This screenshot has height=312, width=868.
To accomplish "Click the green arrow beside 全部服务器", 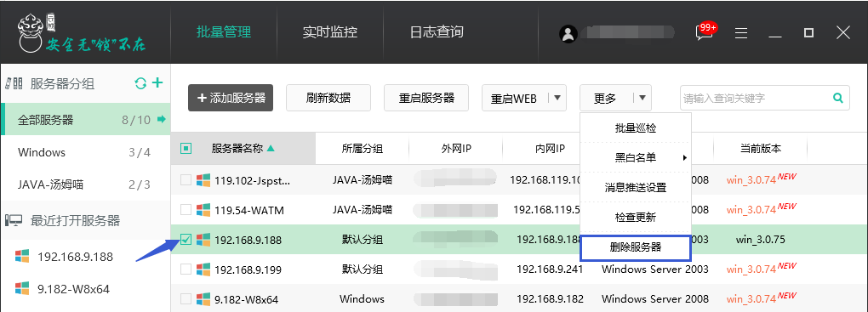I will (162, 119).
